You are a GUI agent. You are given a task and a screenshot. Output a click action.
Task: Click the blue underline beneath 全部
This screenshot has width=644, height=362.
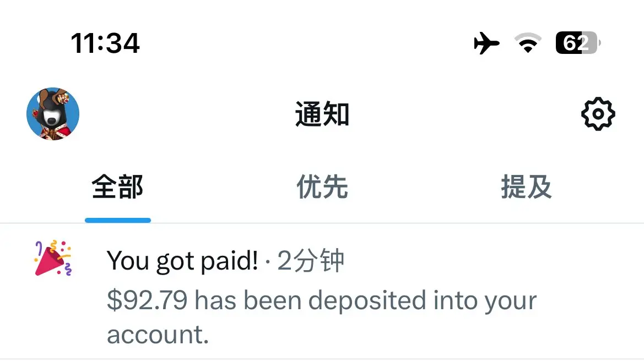point(118,221)
